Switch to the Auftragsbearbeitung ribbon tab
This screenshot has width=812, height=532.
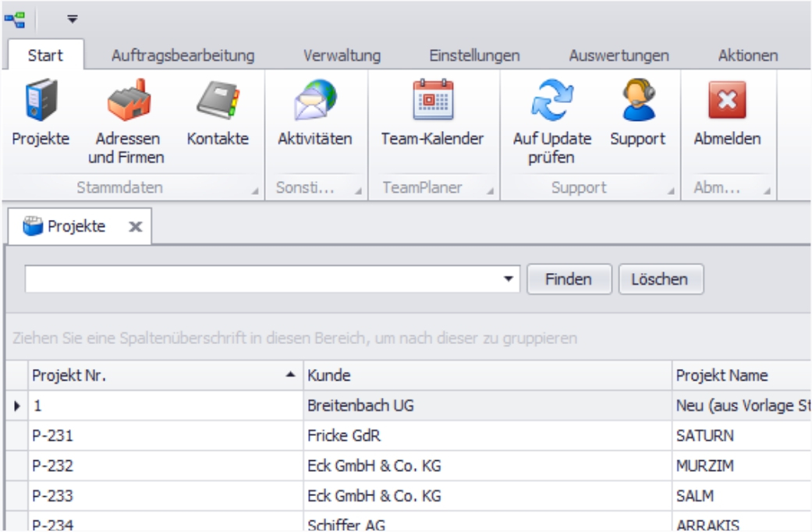pos(183,55)
